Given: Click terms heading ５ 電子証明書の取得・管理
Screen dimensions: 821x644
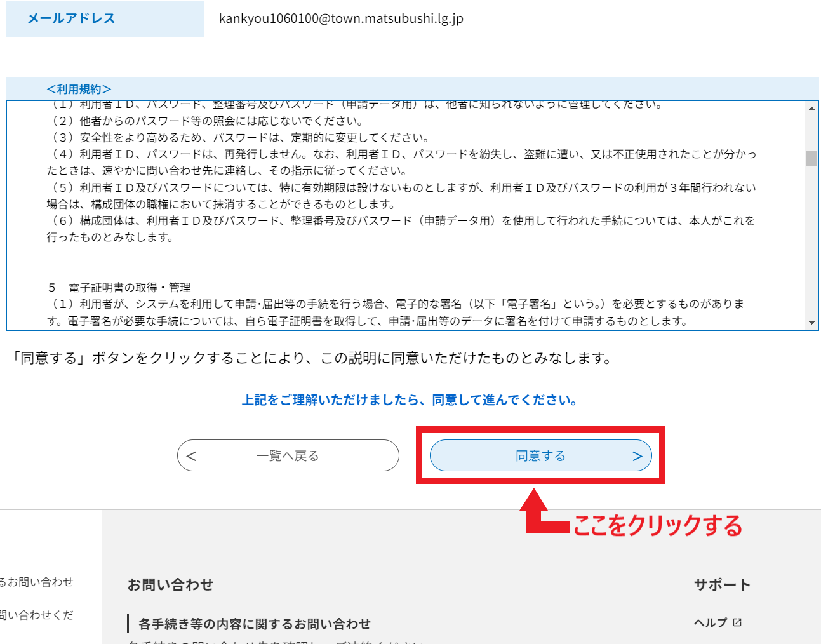Looking at the screenshot, I should [x=119, y=287].
